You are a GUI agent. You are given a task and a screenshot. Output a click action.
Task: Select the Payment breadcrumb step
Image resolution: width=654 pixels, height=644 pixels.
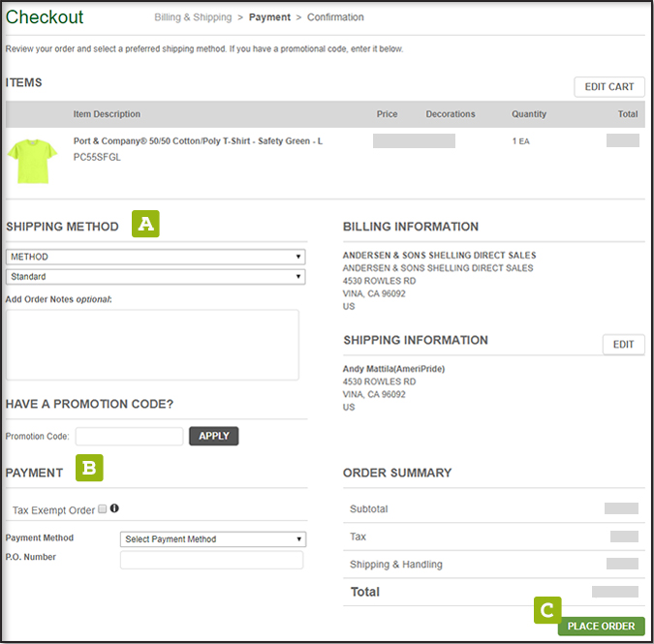point(269,17)
